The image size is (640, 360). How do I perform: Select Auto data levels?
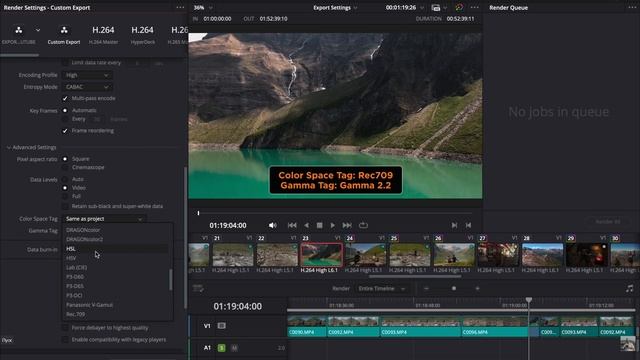(65, 179)
